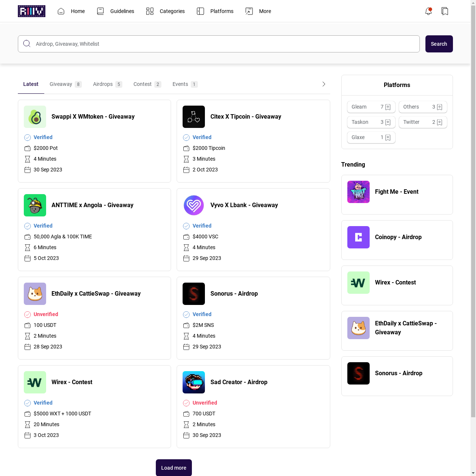Click bookmark icon on Taskon platform
This screenshot has height=476, width=476.
[388, 122]
